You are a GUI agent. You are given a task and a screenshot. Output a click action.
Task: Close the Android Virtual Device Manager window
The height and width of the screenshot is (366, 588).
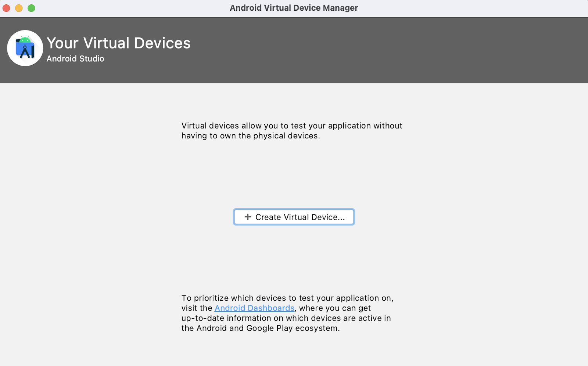tap(6, 8)
